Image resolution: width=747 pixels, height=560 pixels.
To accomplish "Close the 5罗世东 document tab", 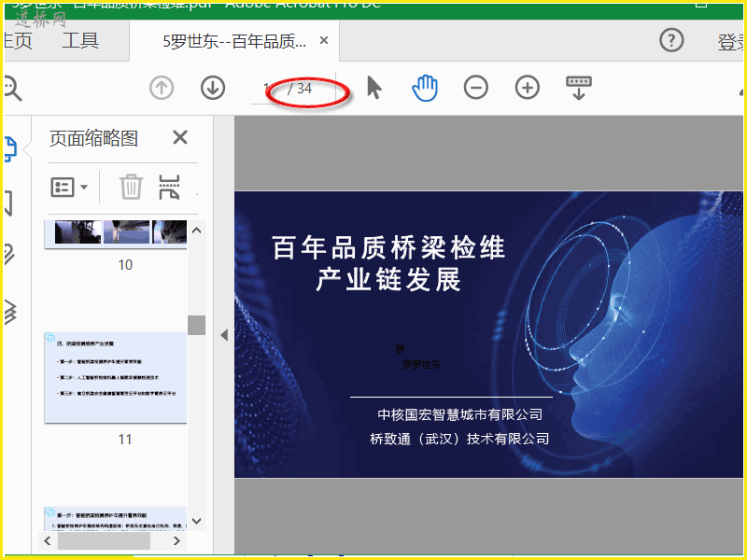I will [324, 40].
